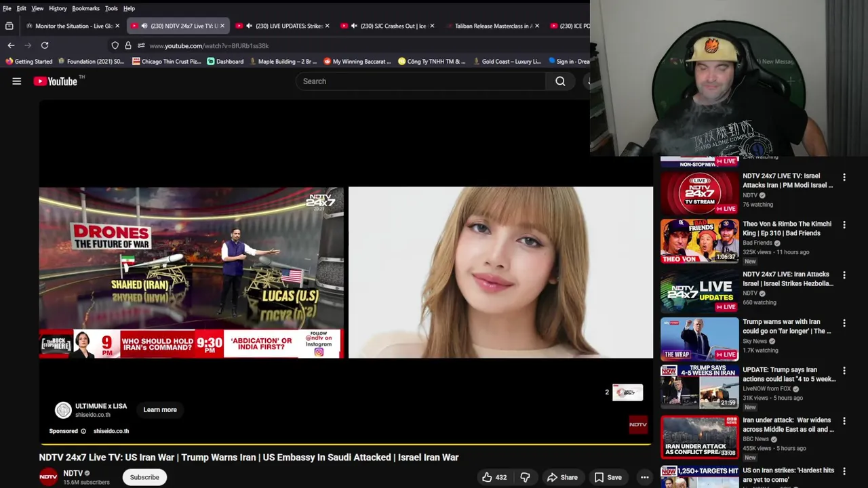This screenshot has width=868, height=488.
Task: Click the video progress bar
Action: pos(346,445)
